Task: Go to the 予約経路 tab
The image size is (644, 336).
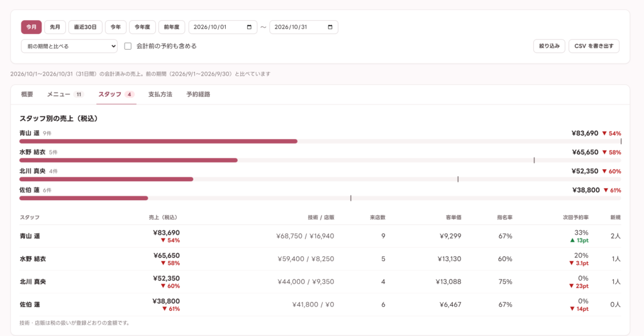Action: click(198, 94)
